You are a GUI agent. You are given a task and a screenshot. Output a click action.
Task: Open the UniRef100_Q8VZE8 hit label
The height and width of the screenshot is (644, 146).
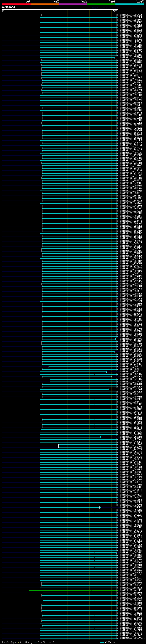(131, 25)
